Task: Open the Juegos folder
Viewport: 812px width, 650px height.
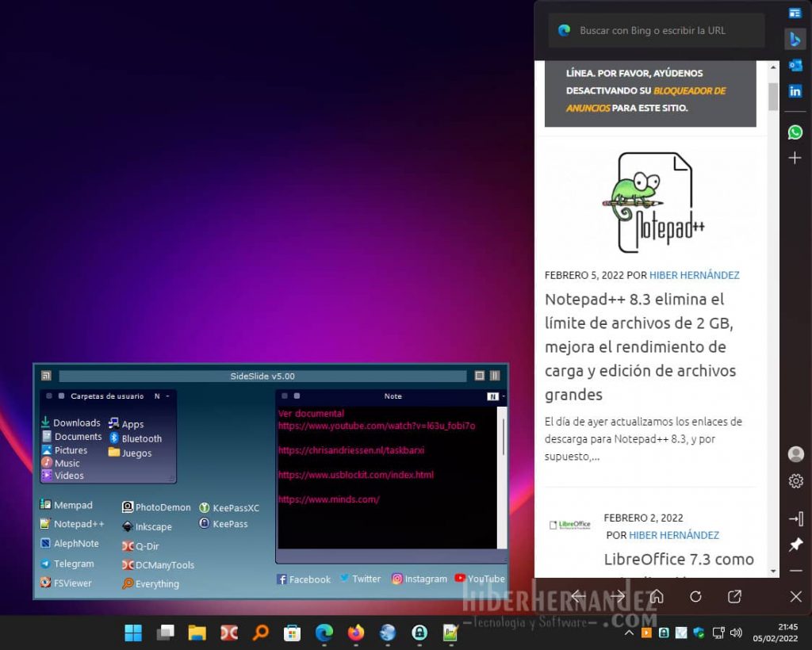Action: click(130, 453)
